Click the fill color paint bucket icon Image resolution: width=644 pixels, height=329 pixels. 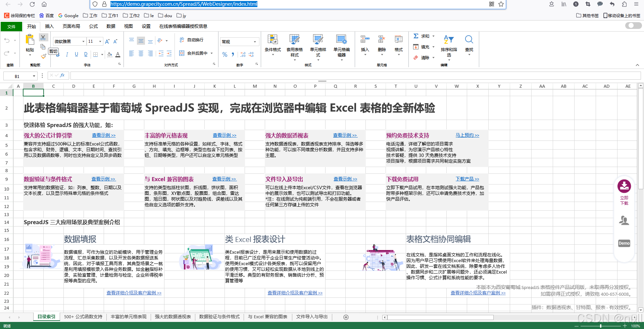(109, 54)
